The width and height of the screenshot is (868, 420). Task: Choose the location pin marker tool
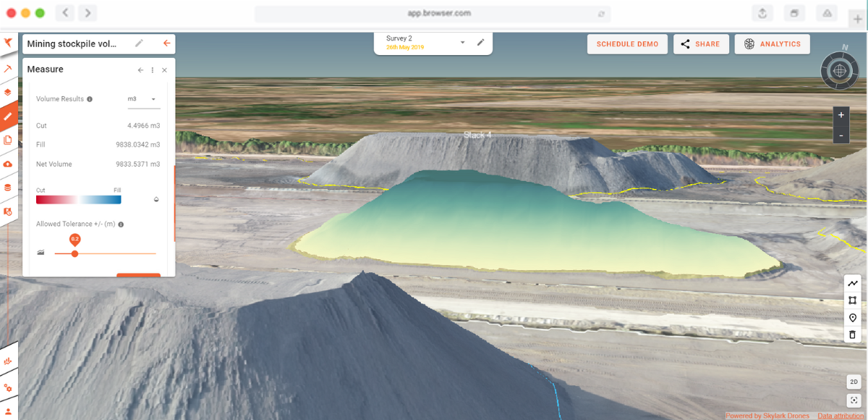click(x=851, y=317)
